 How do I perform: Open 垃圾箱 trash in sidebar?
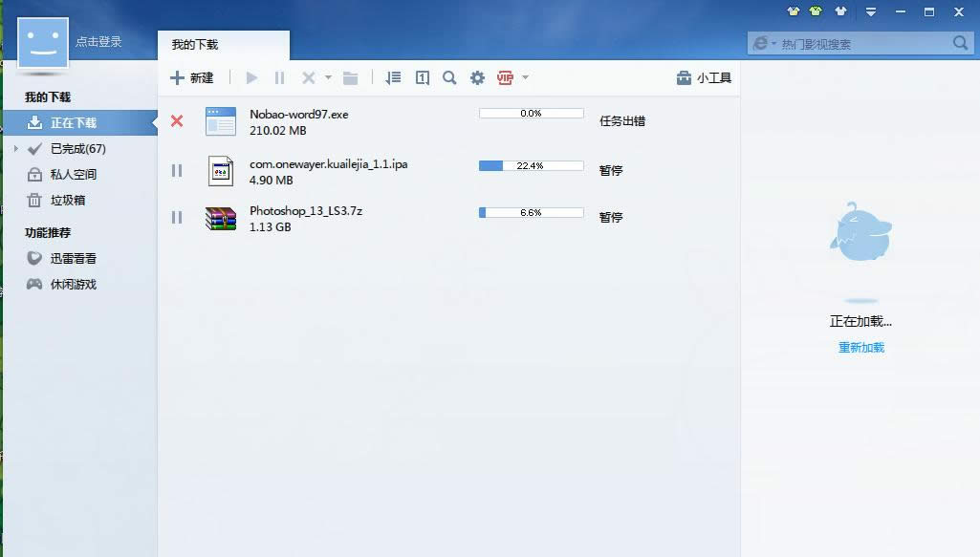tap(68, 200)
